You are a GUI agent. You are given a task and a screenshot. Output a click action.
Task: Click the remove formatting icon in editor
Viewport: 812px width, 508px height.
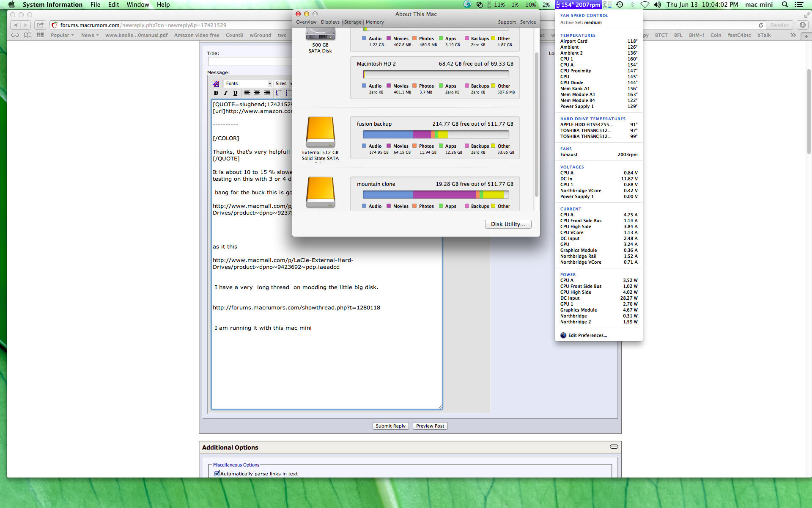[216, 83]
